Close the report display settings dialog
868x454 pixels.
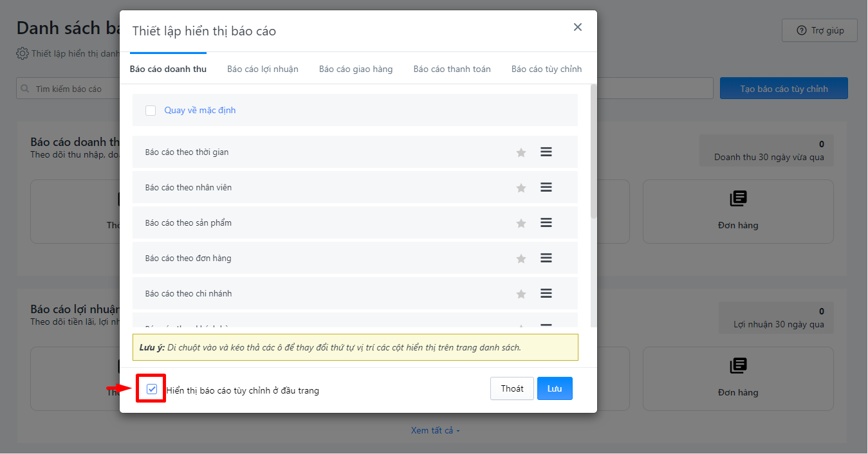(578, 27)
